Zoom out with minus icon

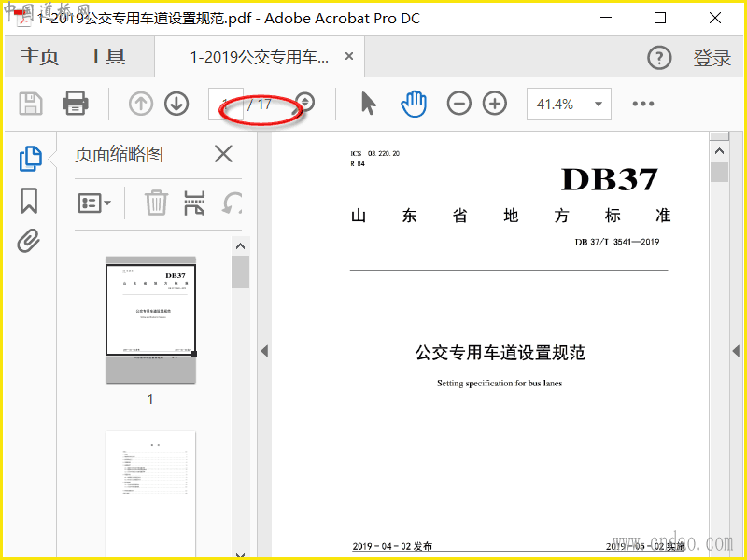(x=459, y=104)
